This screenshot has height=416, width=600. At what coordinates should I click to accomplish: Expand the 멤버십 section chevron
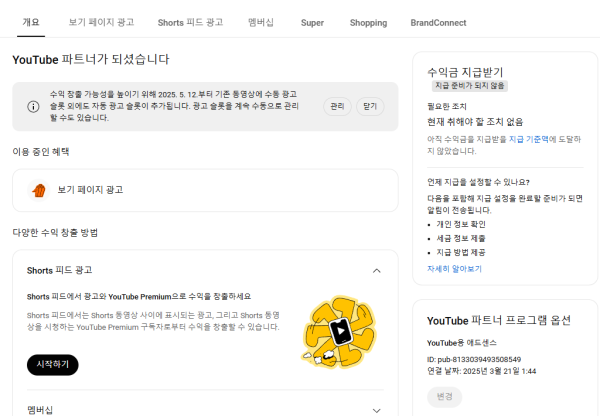(376, 410)
